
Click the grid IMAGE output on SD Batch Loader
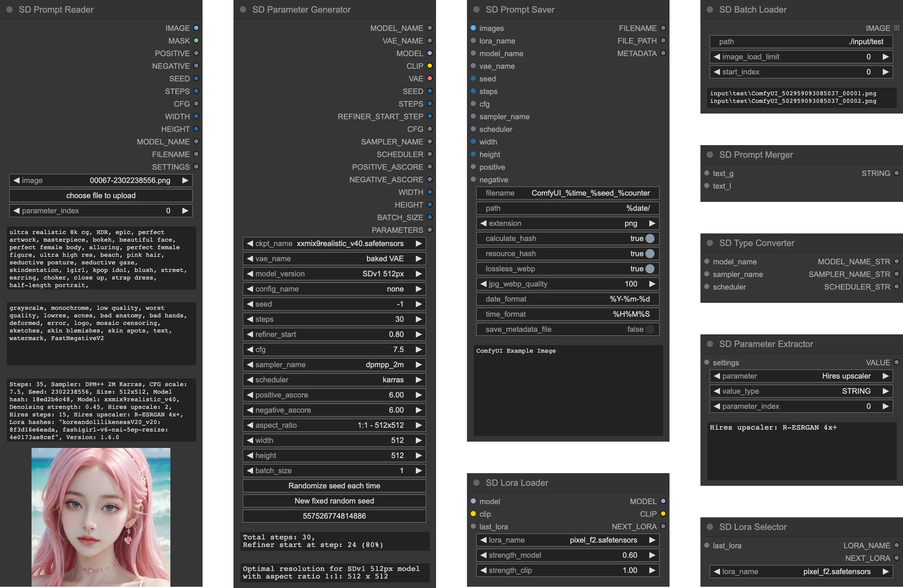tap(896, 28)
